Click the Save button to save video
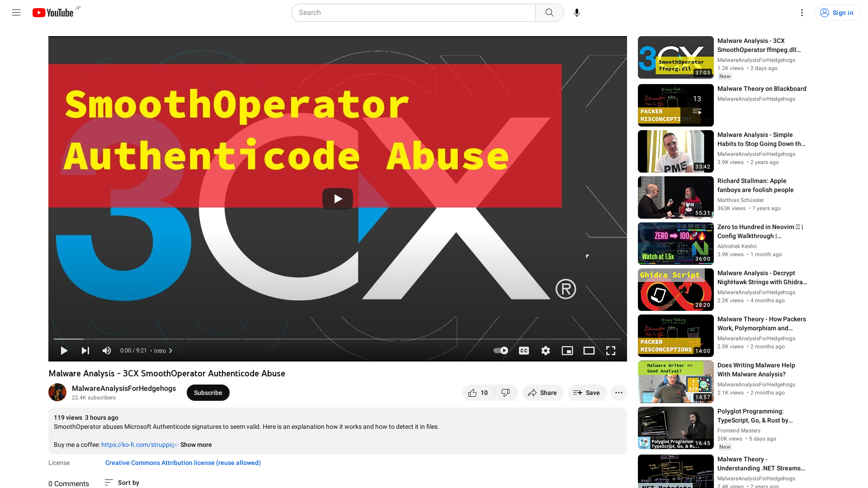This screenshot has width=868, height=488. (587, 393)
